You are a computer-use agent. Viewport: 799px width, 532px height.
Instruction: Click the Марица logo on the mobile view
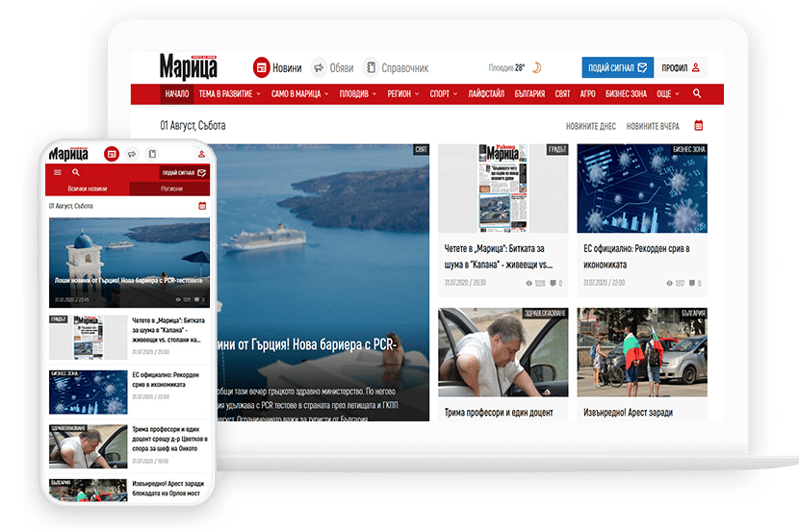pos(68,153)
